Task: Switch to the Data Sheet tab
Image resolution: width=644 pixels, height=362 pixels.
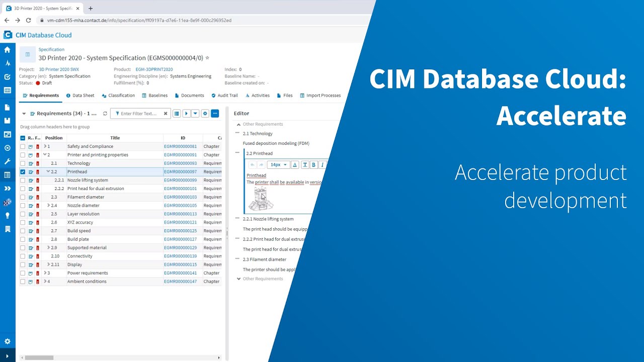Action: coord(80,96)
